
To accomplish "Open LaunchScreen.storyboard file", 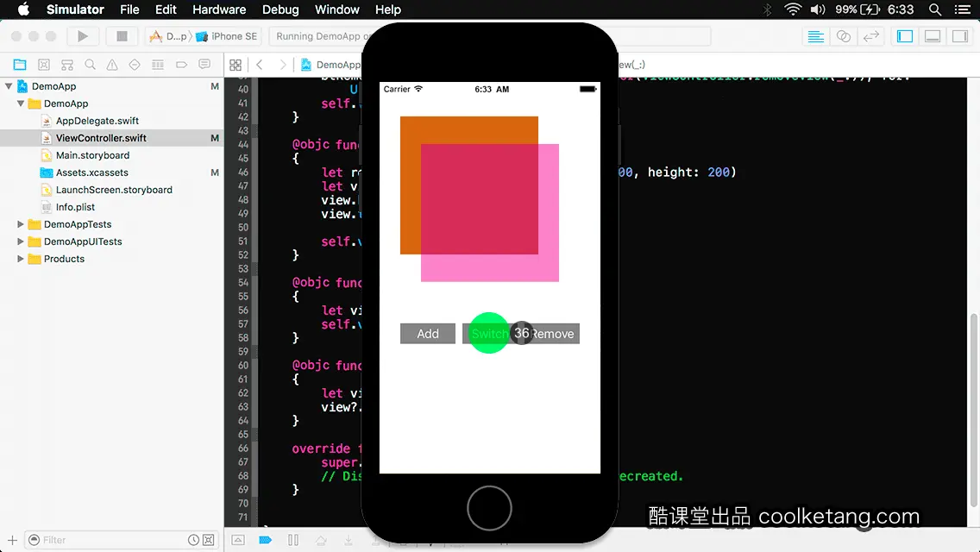I will (x=114, y=190).
